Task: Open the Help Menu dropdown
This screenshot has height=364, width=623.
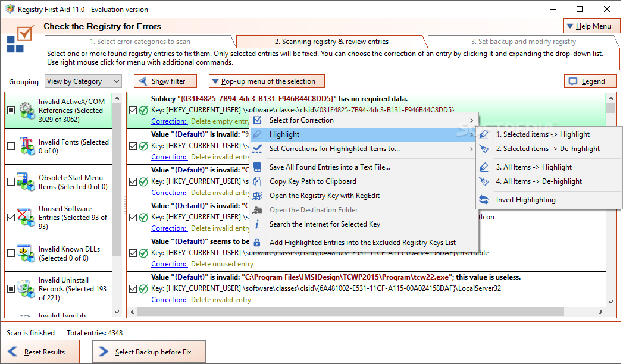Action: pyautogui.click(x=591, y=26)
